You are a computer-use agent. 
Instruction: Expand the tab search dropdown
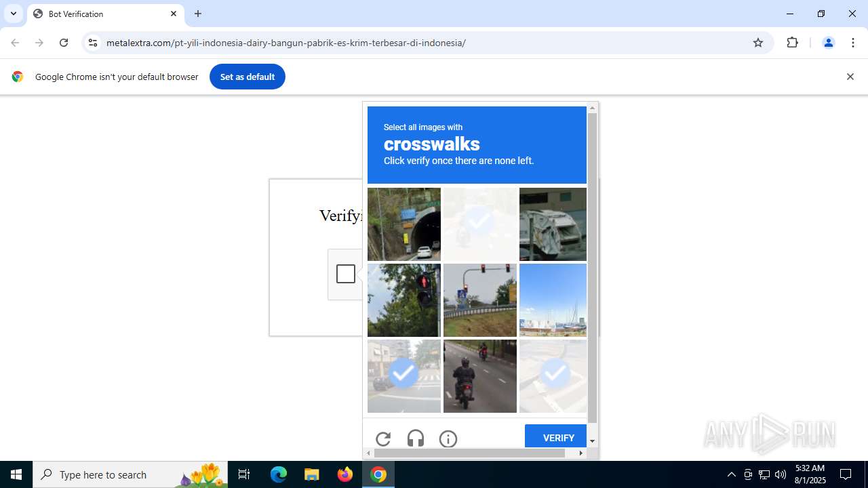[13, 14]
